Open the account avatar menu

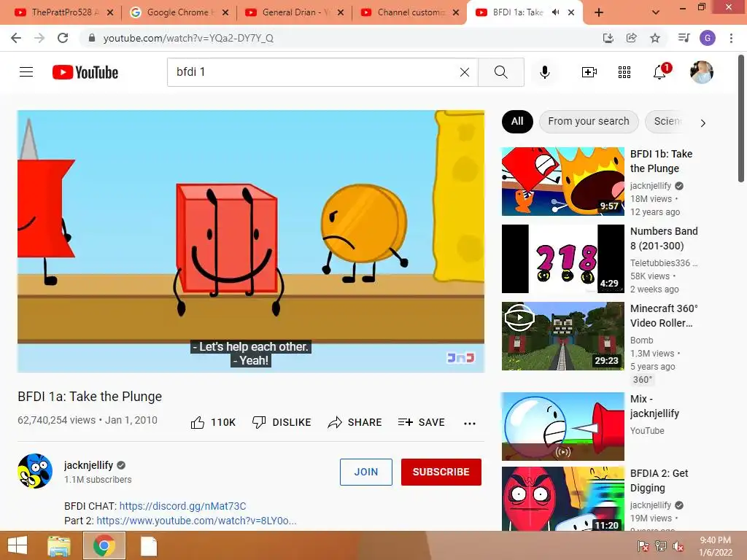click(701, 72)
